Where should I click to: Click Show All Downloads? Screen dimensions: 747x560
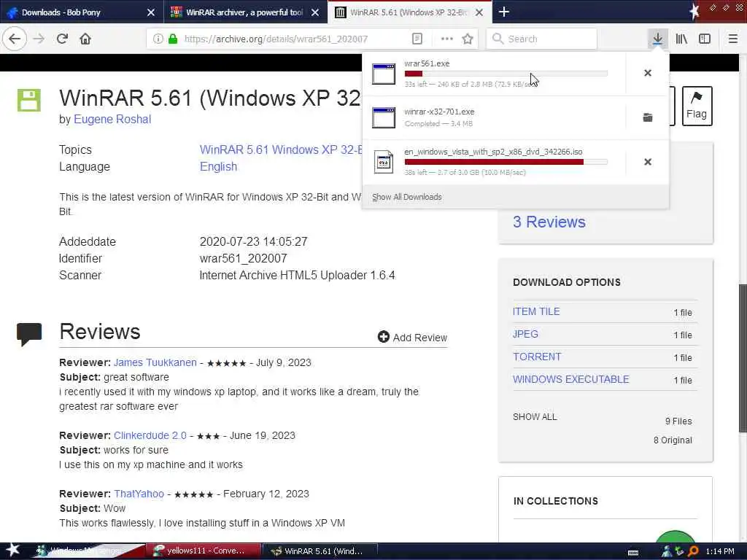[x=407, y=197]
